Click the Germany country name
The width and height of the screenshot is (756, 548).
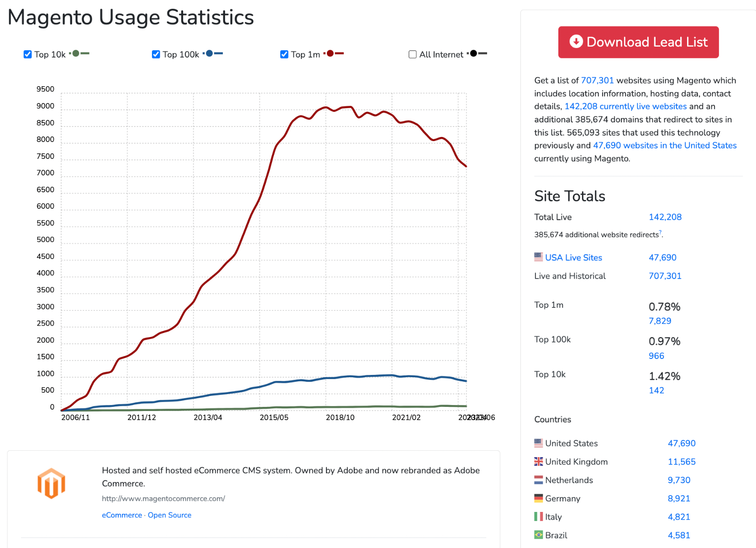[x=562, y=499]
